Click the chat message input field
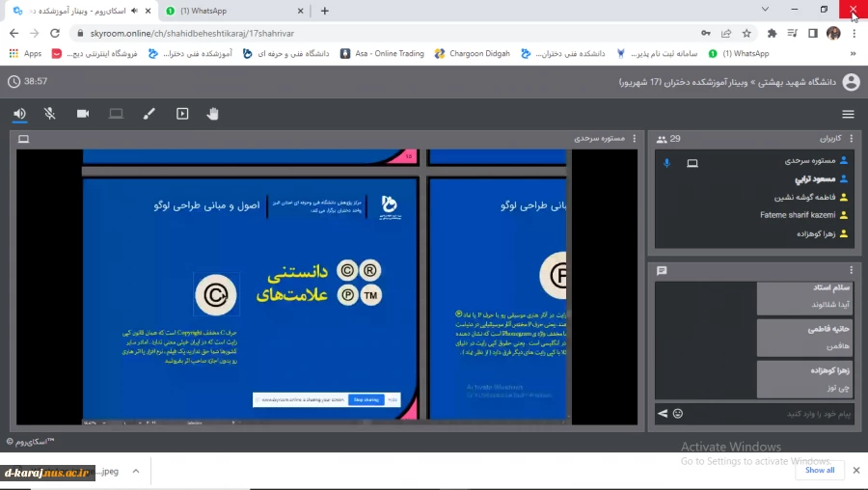The width and height of the screenshot is (868, 490). pos(770,414)
